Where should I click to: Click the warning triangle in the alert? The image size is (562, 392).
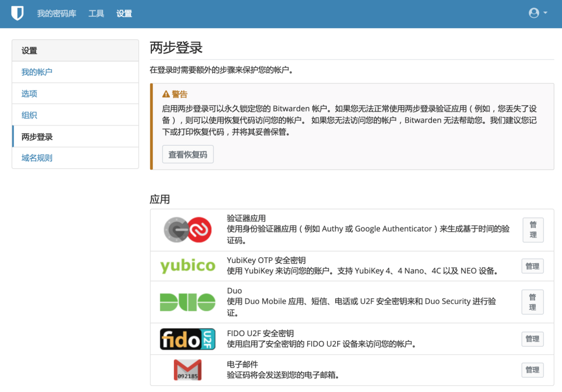[164, 94]
